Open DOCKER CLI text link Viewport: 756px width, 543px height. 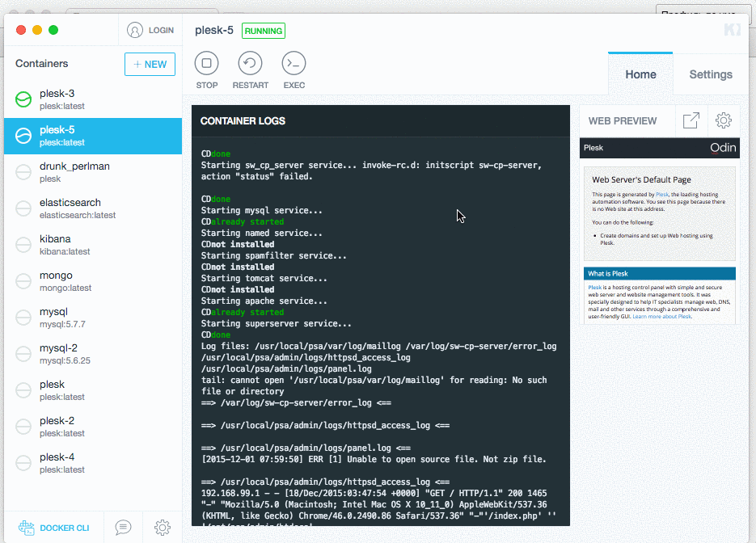point(65,528)
